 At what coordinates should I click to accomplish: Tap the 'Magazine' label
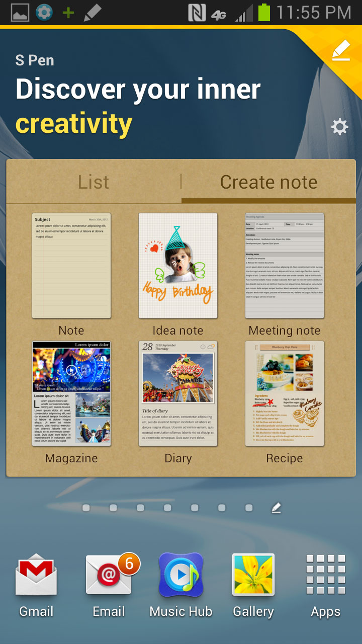71,458
